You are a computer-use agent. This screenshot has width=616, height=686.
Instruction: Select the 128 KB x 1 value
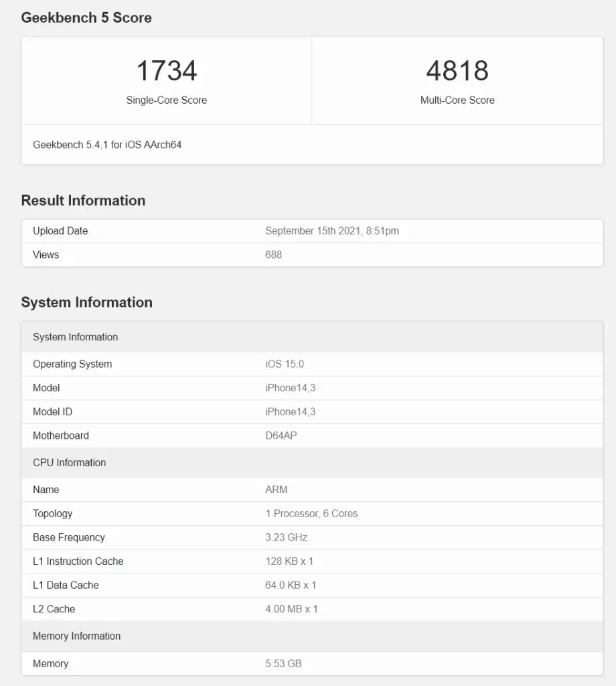click(x=289, y=561)
